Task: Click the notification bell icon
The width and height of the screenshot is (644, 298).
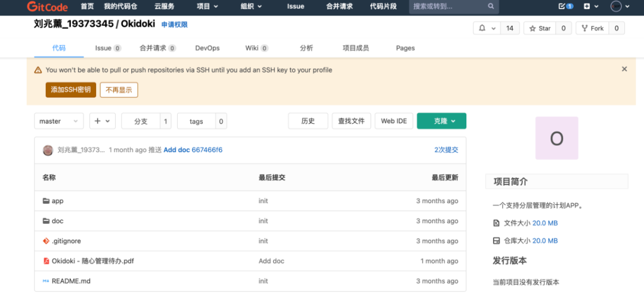Action: pos(482,29)
